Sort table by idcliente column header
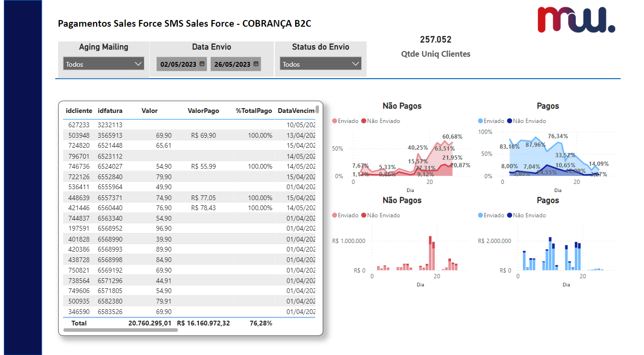This screenshot has height=355, width=644. 79,111
